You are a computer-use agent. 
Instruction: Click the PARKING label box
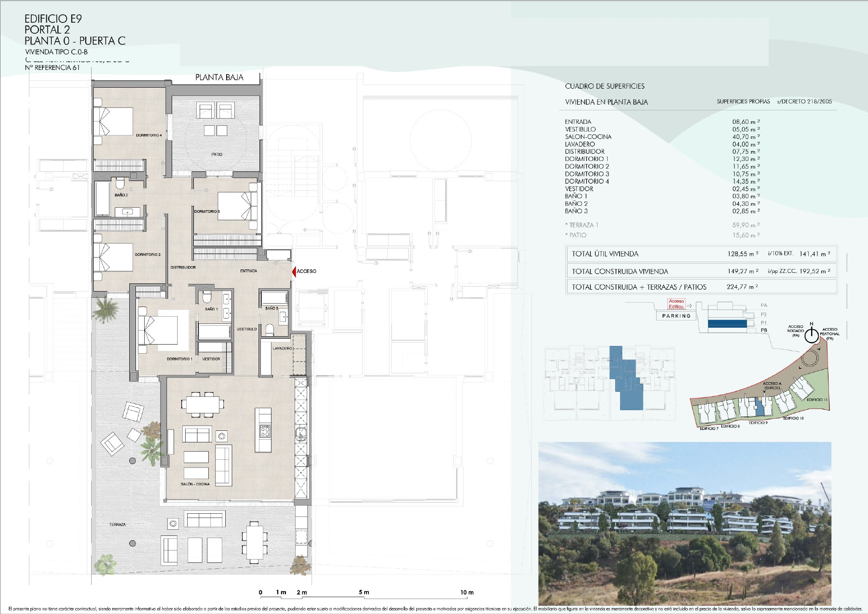click(x=677, y=316)
